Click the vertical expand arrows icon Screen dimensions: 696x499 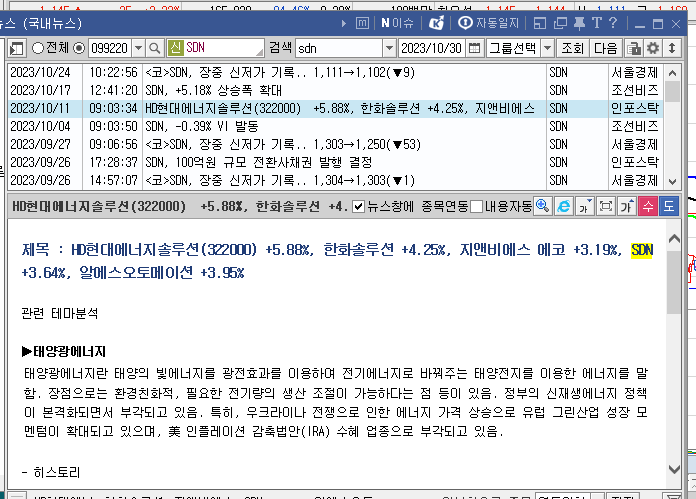[672, 48]
